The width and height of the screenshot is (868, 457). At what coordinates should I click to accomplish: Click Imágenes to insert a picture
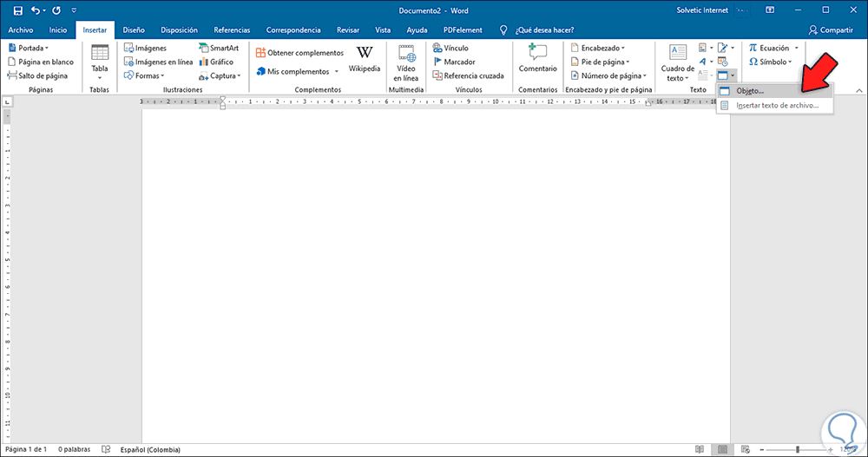tap(145, 49)
